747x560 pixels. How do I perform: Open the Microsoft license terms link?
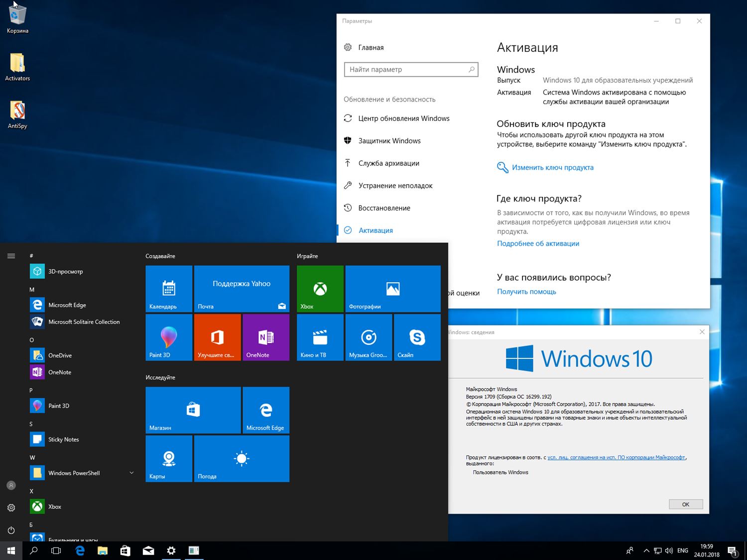pyautogui.click(x=616, y=457)
